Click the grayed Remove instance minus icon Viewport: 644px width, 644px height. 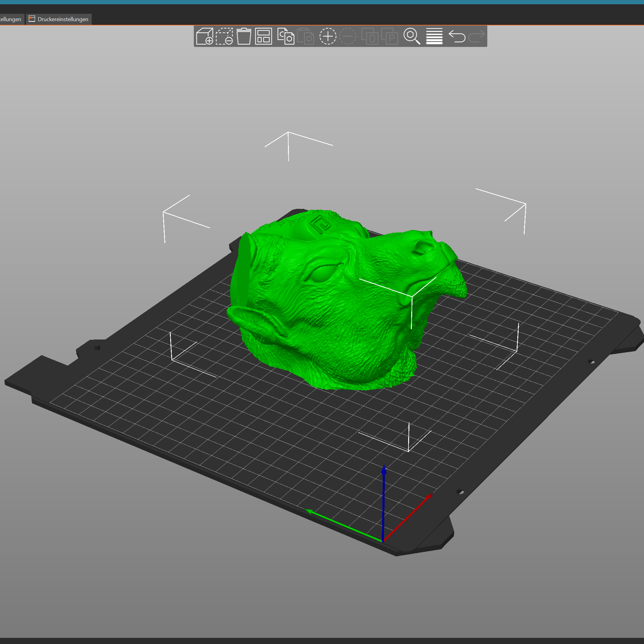click(347, 36)
